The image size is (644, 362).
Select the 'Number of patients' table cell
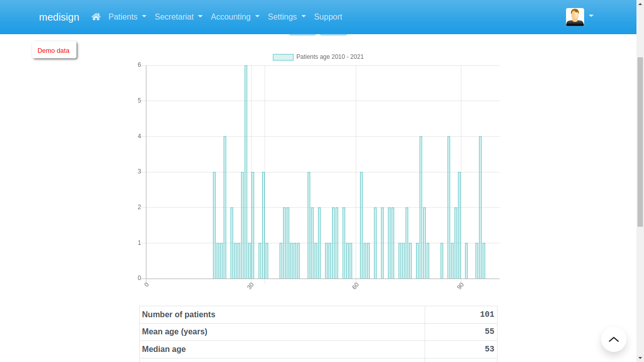(282, 315)
